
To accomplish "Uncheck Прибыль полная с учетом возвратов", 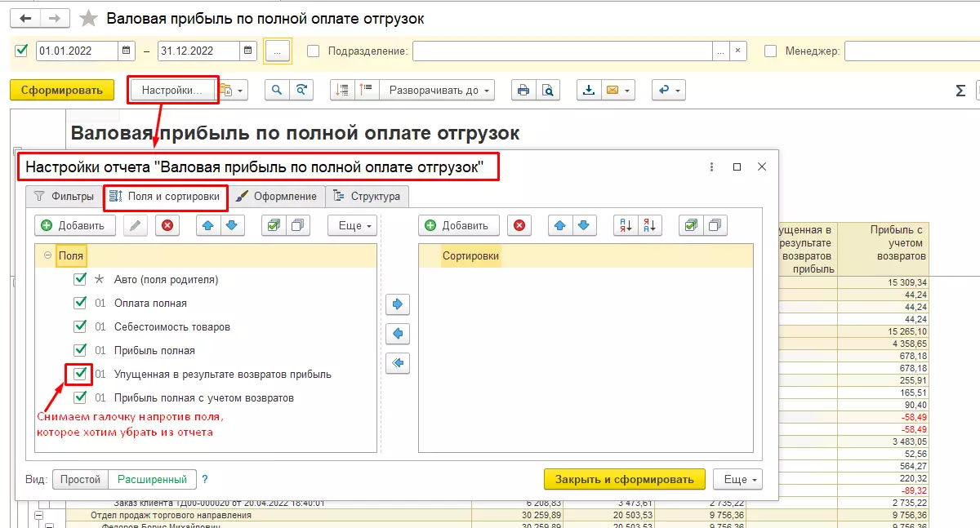I will (x=80, y=397).
